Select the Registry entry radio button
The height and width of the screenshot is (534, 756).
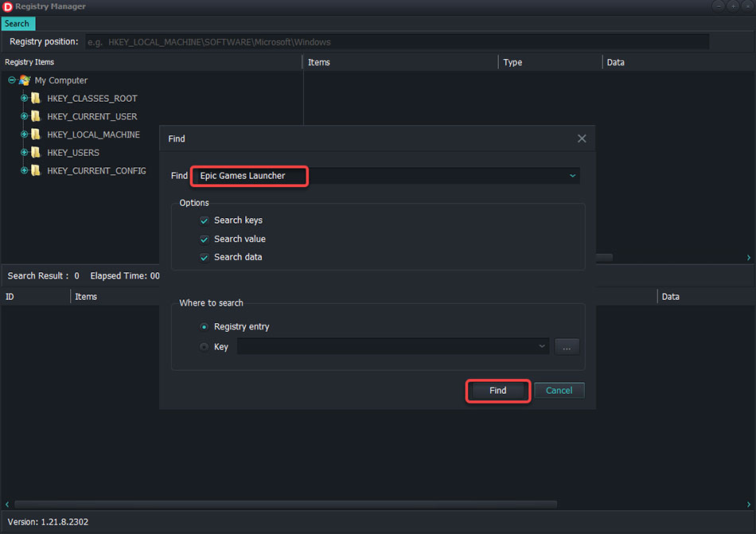click(x=204, y=327)
